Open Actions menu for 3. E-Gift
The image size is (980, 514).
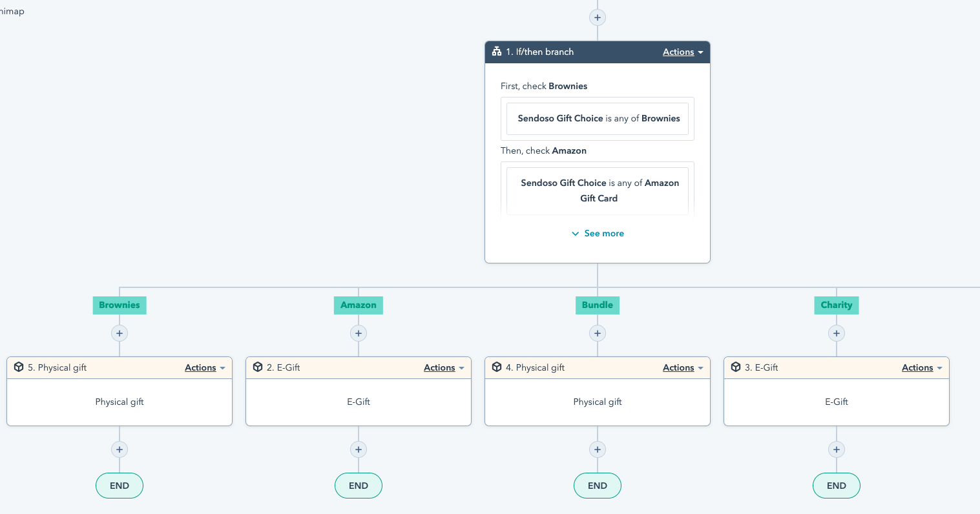coord(922,368)
